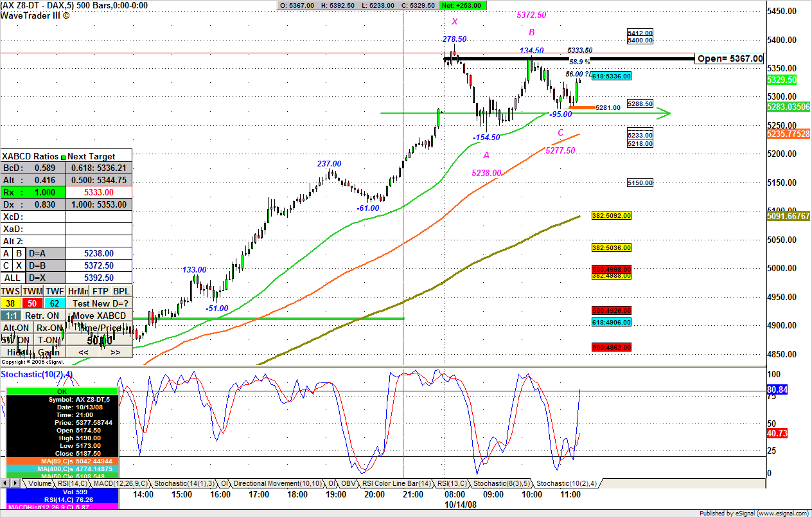Switch to the RSI(14,C) tab
The image size is (812, 518).
pyautogui.click(x=72, y=483)
